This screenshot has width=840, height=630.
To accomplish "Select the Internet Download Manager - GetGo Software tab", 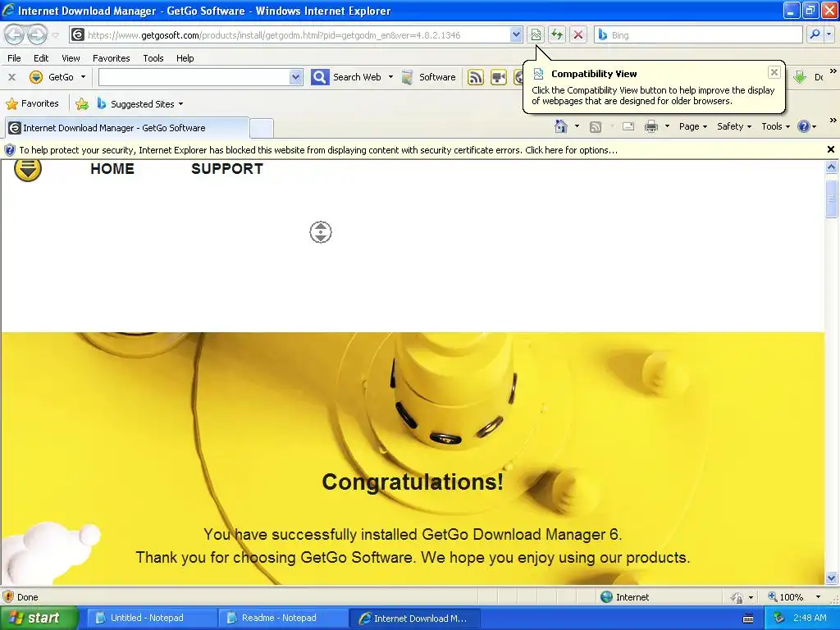I will coord(127,128).
